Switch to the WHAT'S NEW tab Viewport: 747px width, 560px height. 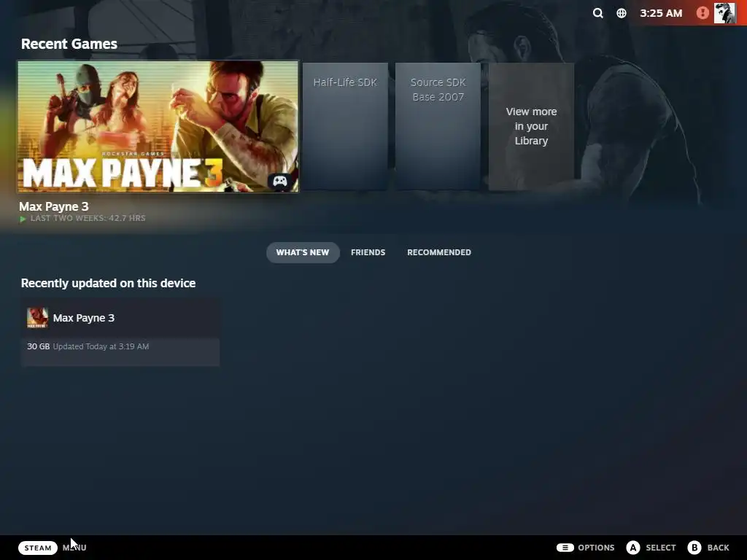(303, 252)
